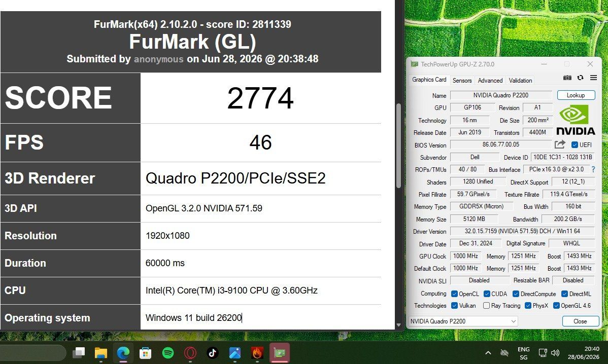Click the volume speaker tray icon
Viewport: 608px width, 364px height.
click(x=555, y=353)
